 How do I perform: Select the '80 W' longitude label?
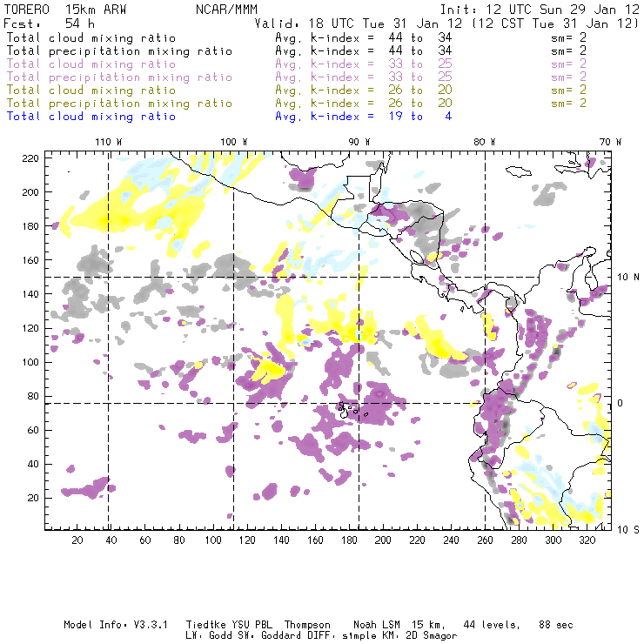click(x=484, y=142)
